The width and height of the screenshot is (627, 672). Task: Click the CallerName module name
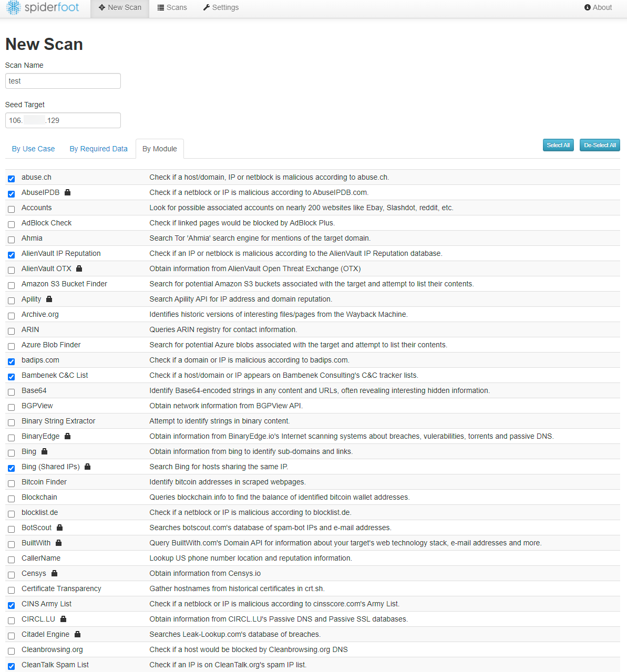click(x=41, y=558)
